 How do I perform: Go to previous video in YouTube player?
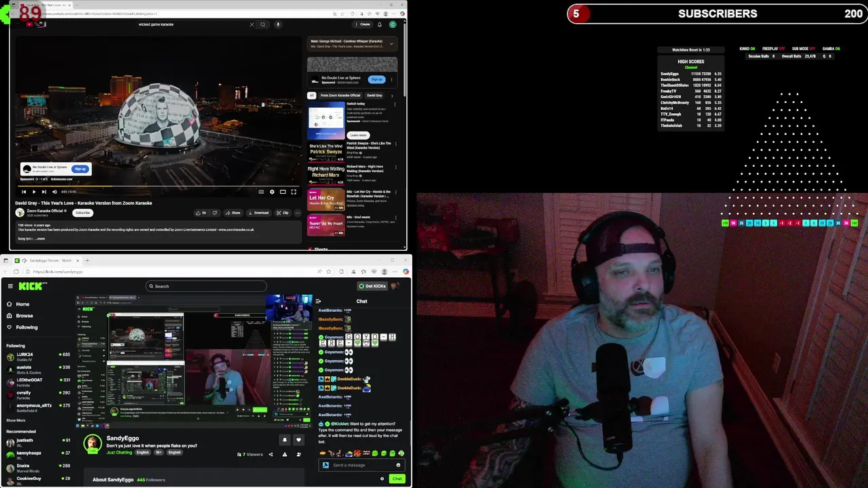(x=24, y=192)
